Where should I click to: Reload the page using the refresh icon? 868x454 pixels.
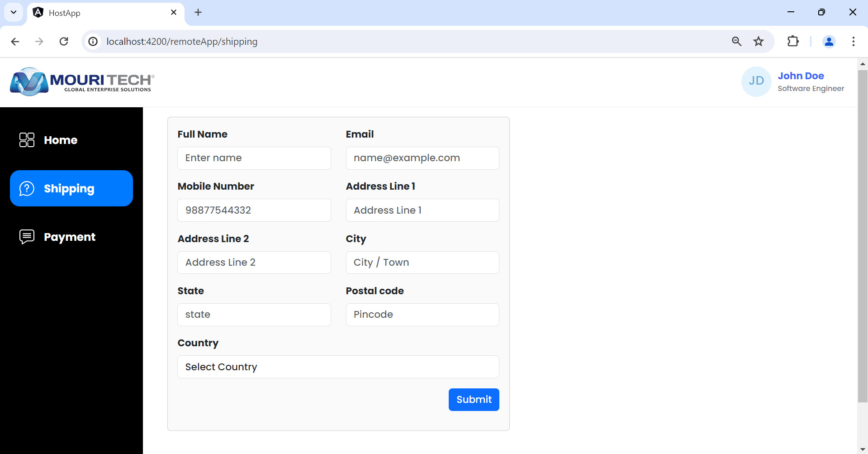pyautogui.click(x=64, y=42)
